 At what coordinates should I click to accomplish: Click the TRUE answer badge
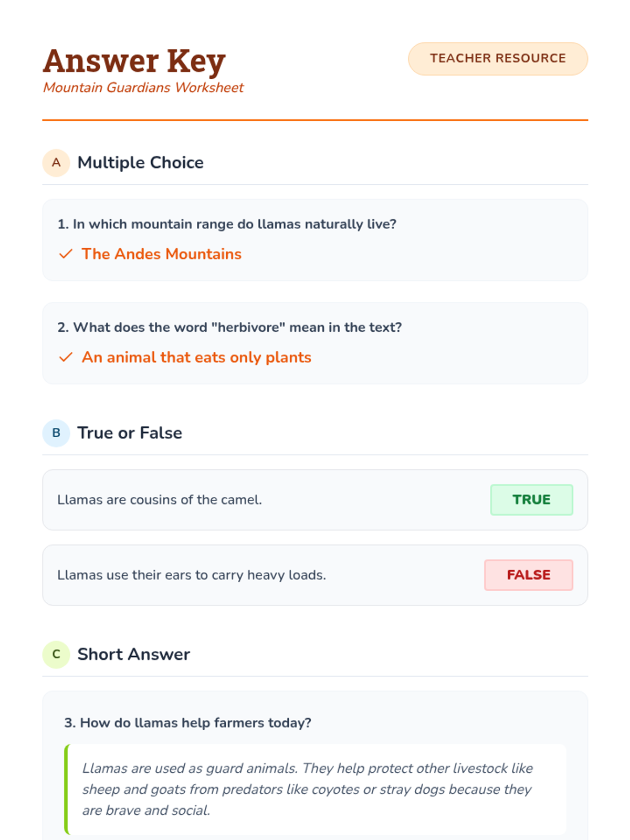[x=531, y=500]
